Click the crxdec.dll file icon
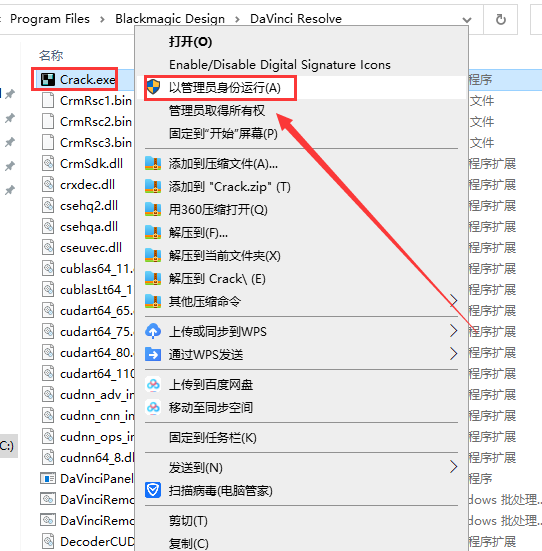This screenshot has height=551, width=542. [x=48, y=184]
